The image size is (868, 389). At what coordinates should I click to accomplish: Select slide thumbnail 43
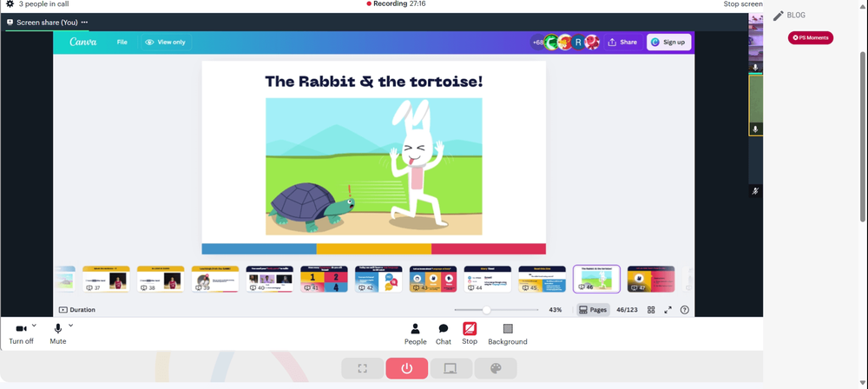[x=433, y=279]
